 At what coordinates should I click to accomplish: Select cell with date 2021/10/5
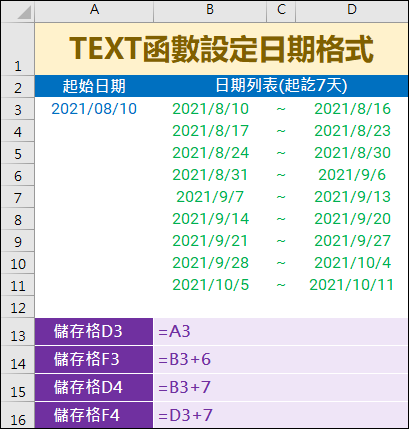[x=210, y=285]
